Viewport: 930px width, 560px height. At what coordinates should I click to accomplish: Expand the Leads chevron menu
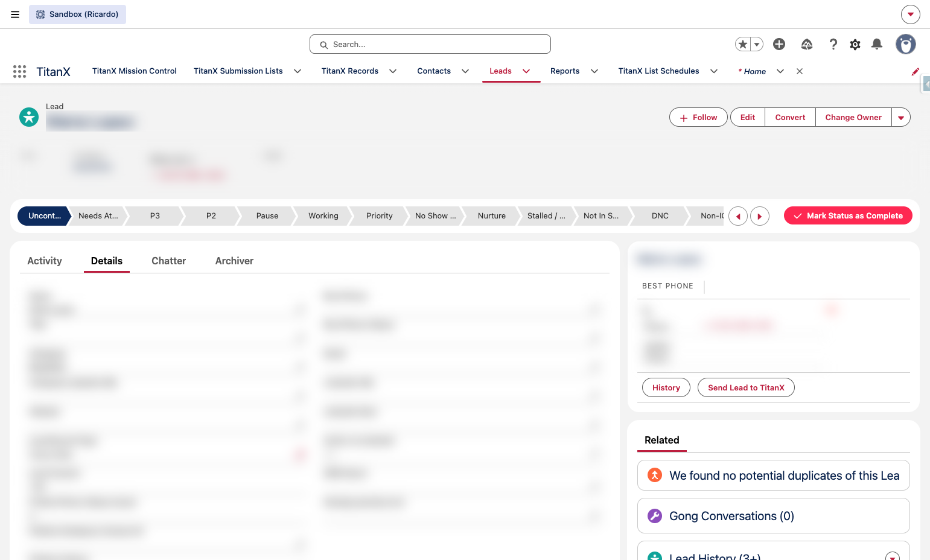[x=526, y=71]
